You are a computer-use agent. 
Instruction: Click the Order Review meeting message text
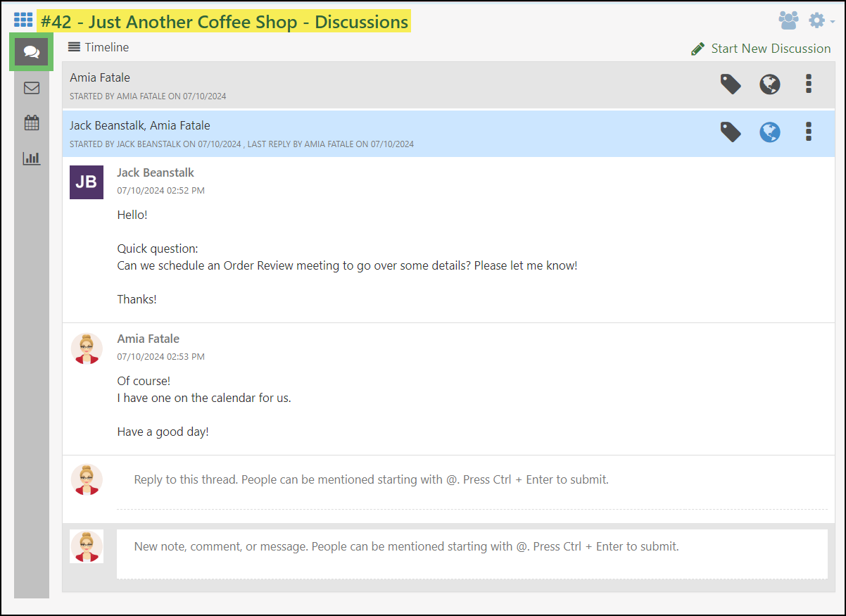point(347,265)
